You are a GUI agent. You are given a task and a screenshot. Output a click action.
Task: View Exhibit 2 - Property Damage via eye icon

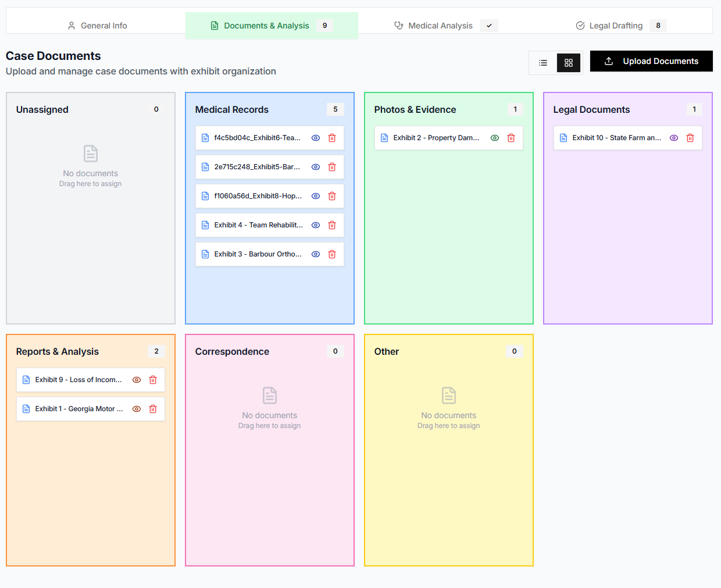coord(495,138)
